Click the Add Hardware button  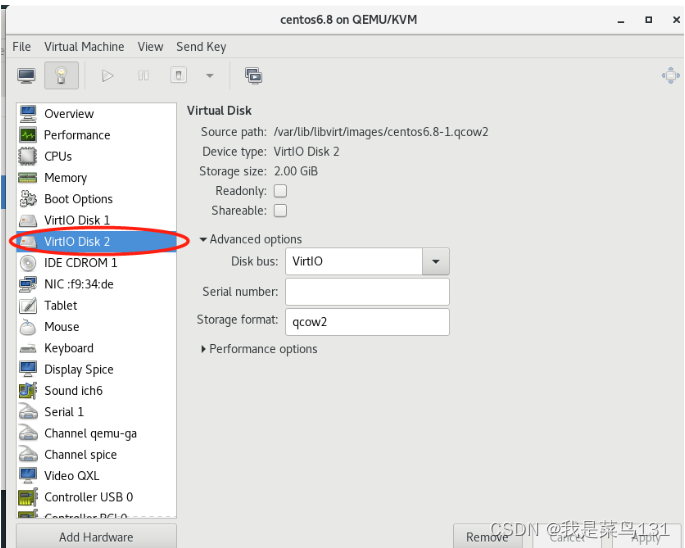[x=96, y=537]
